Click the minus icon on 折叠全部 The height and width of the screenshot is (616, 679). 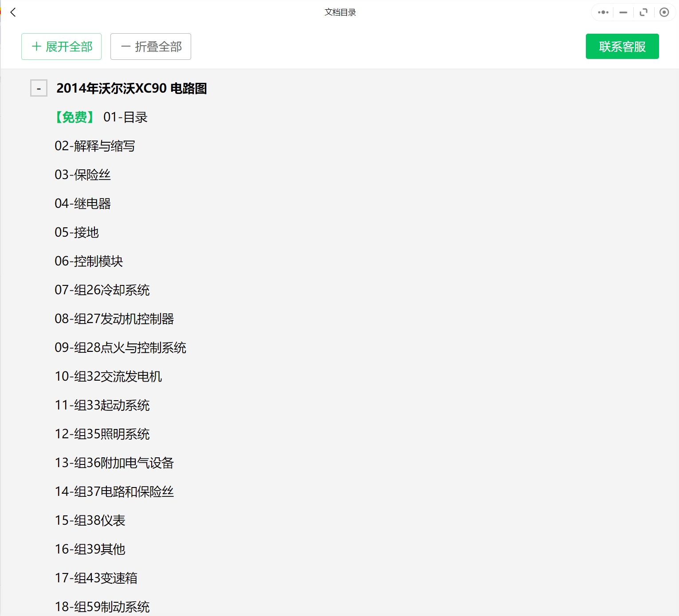click(126, 46)
